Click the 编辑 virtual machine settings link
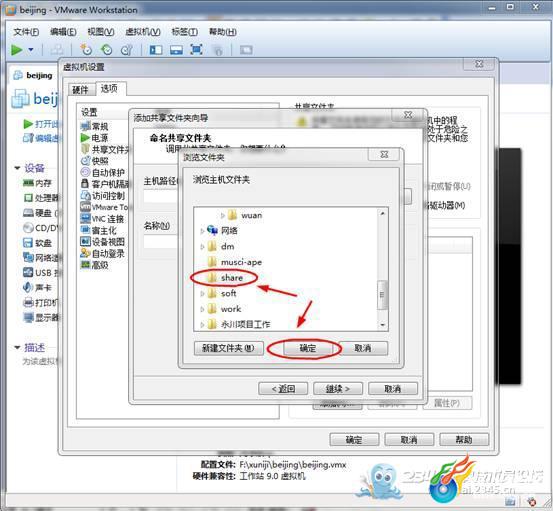This screenshot has height=511, width=553. [x=42, y=138]
